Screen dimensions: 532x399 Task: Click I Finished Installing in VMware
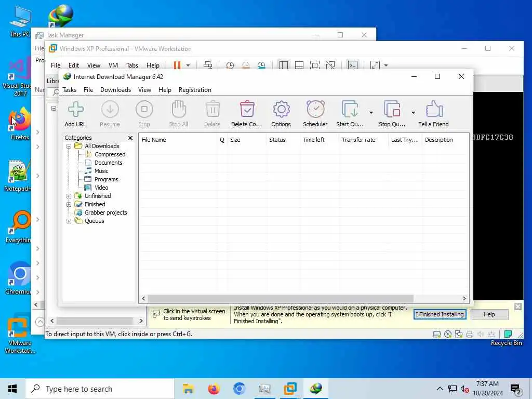(x=440, y=314)
